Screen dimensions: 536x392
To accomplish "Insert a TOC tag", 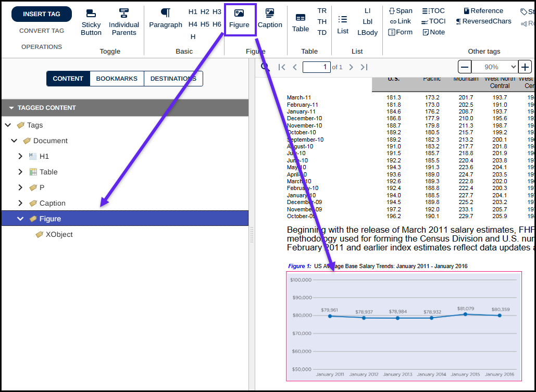I will click(433, 11).
